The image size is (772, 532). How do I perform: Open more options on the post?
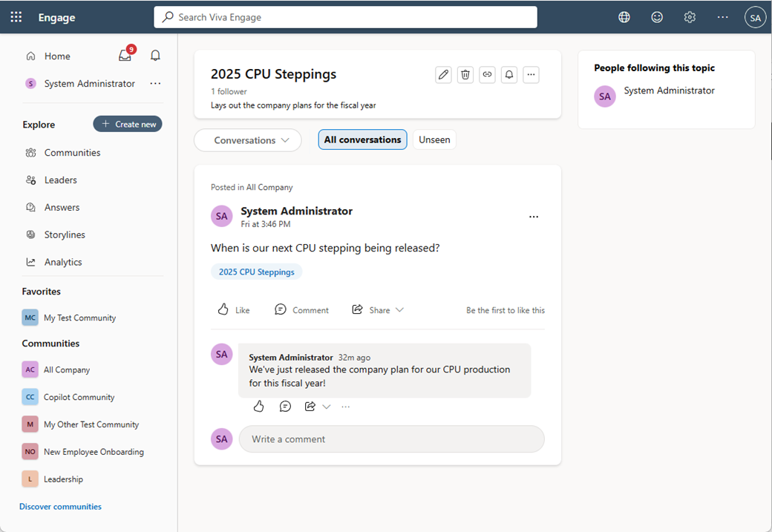click(534, 216)
